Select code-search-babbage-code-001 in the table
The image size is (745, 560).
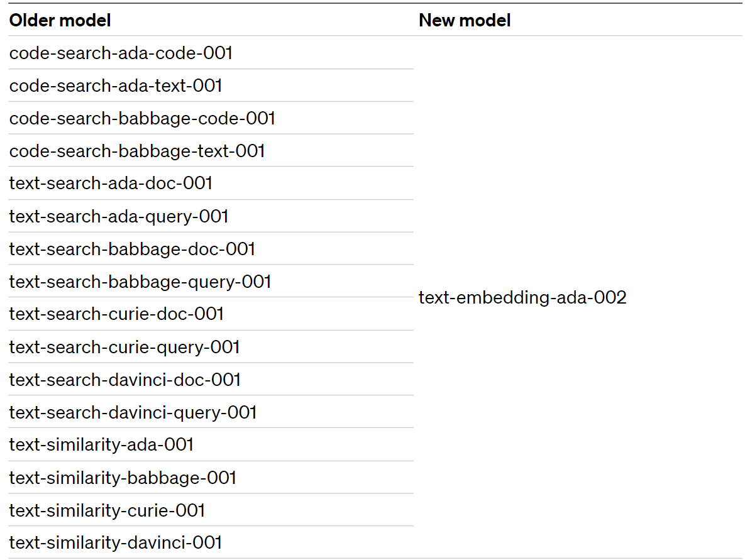click(142, 118)
